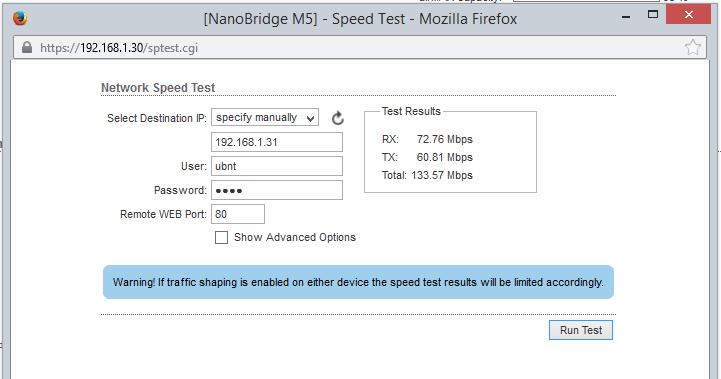Screen dimensions: 721x379
Task: Click the TX 60.81 Mbps result value
Action: [445, 157]
